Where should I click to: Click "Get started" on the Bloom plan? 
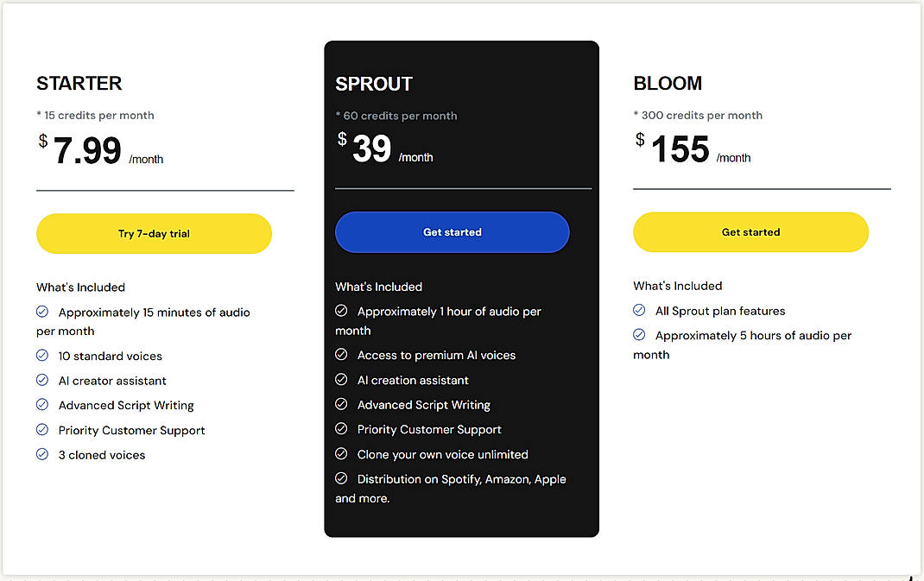tap(750, 232)
